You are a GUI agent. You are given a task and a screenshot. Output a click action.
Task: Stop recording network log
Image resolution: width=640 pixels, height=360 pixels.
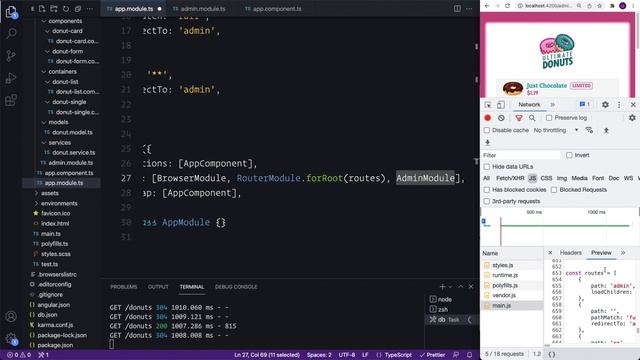487,118
